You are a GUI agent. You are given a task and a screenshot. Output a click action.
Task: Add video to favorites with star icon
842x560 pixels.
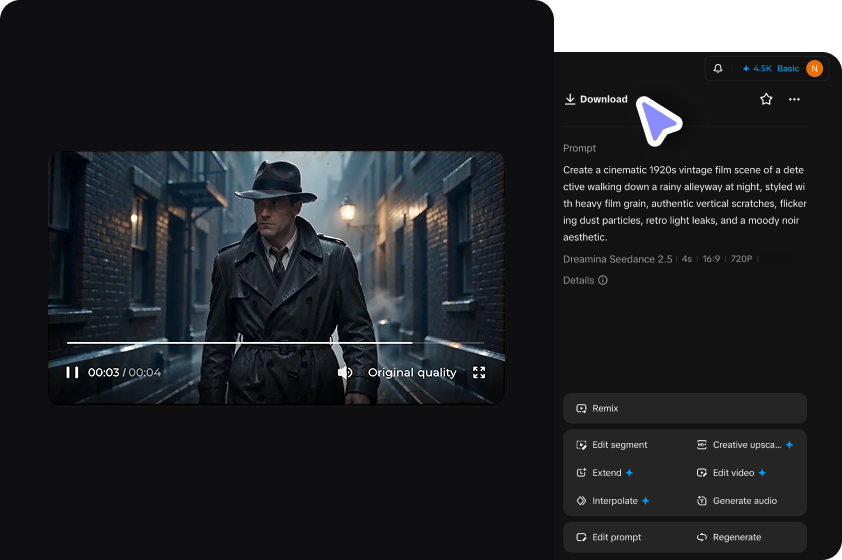click(766, 99)
